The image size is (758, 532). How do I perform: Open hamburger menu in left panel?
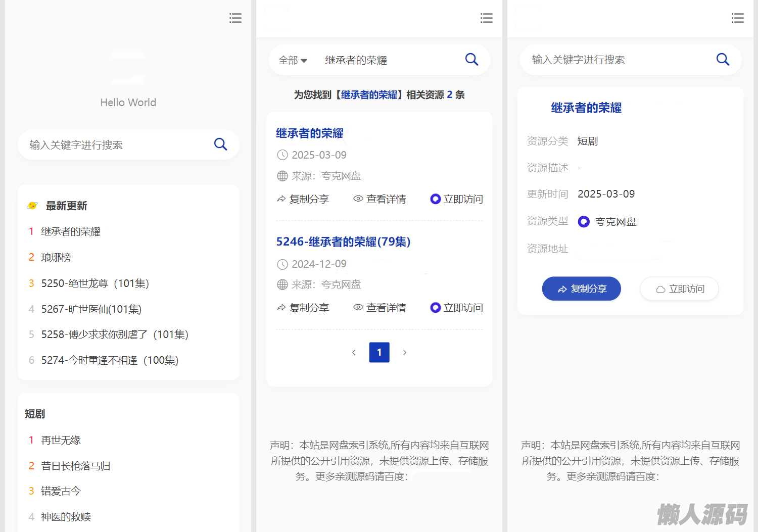click(x=235, y=18)
